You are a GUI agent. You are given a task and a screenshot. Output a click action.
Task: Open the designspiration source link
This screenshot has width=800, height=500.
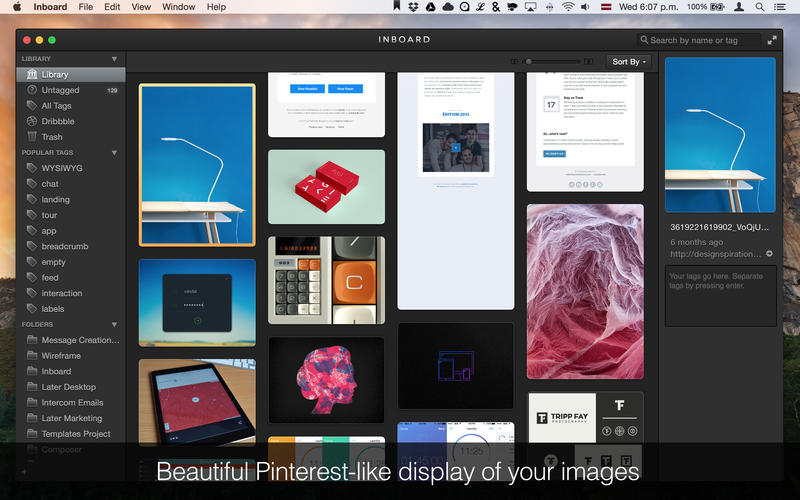714,255
